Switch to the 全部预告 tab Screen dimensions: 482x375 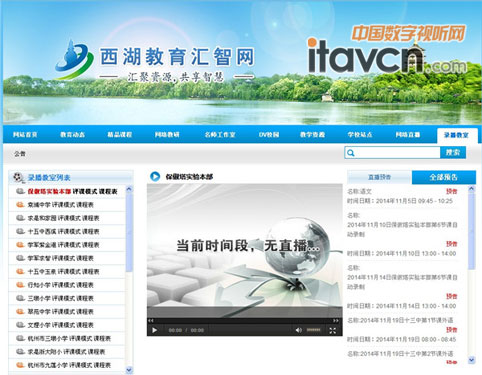(x=444, y=177)
